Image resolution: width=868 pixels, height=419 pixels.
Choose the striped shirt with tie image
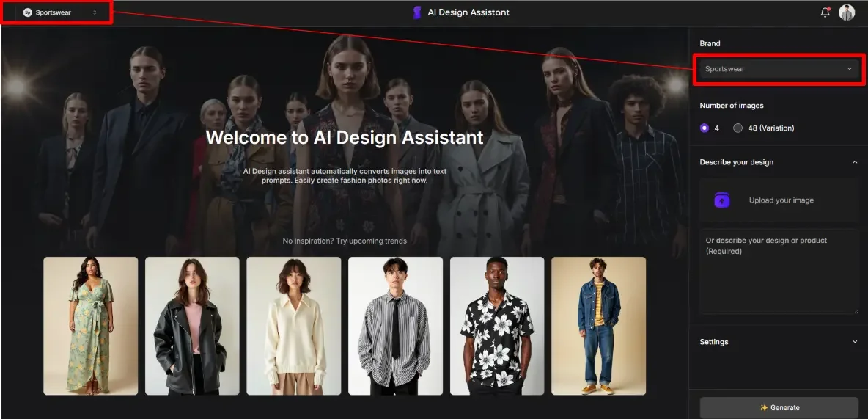(x=395, y=326)
